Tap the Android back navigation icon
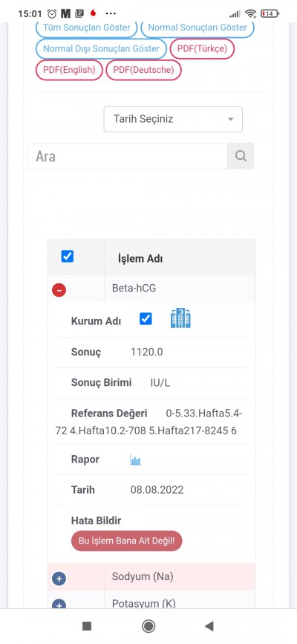This screenshot has height=644, width=297. (x=209, y=626)
